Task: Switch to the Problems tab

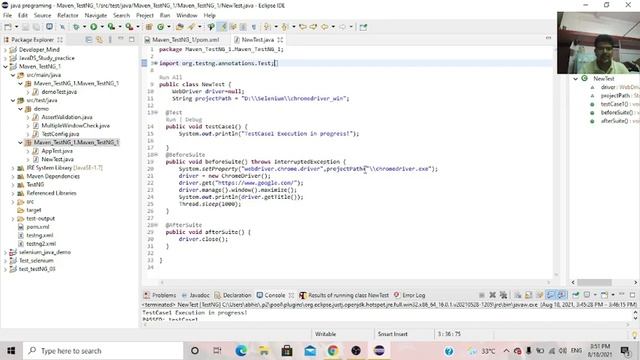Action: 160,295
